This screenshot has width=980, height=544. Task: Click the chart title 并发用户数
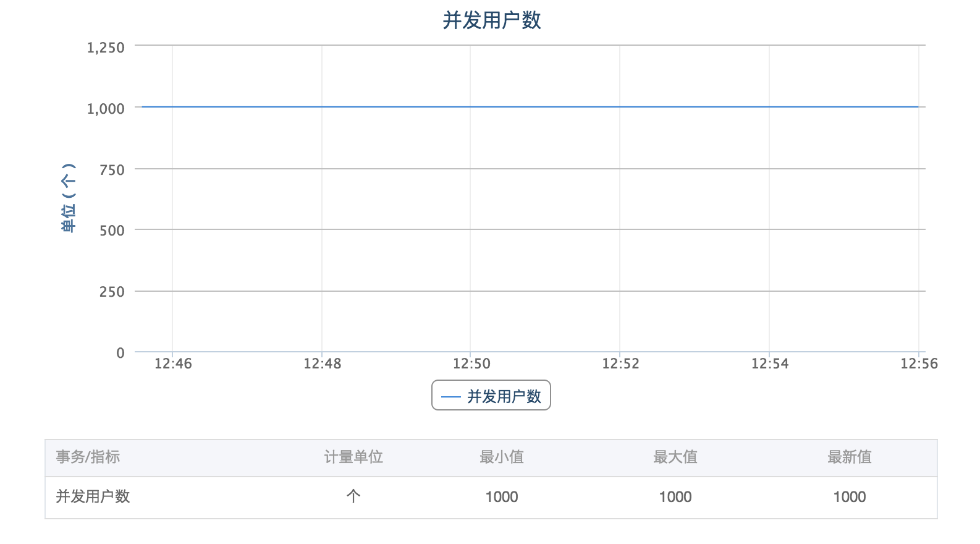[x=491, y=20]
